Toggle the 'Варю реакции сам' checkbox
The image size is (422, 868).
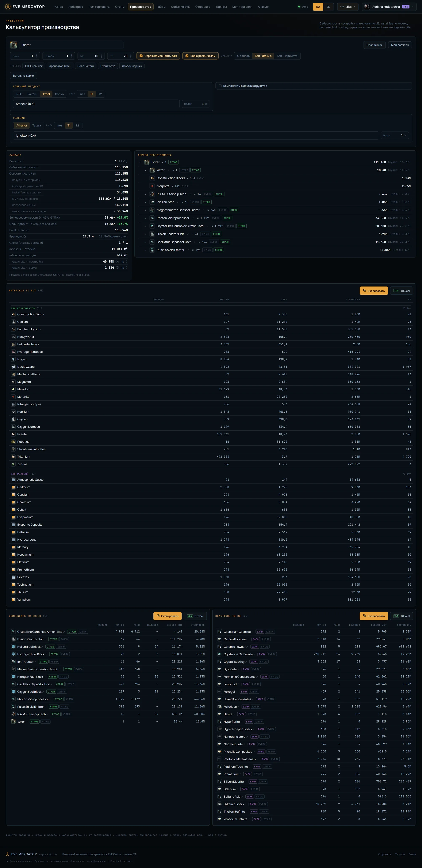187,56
